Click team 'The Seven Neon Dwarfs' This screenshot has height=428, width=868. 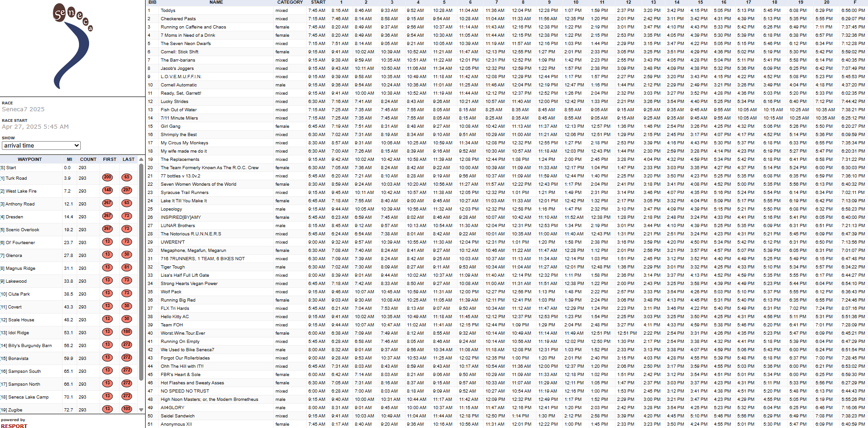coord(186,44)
